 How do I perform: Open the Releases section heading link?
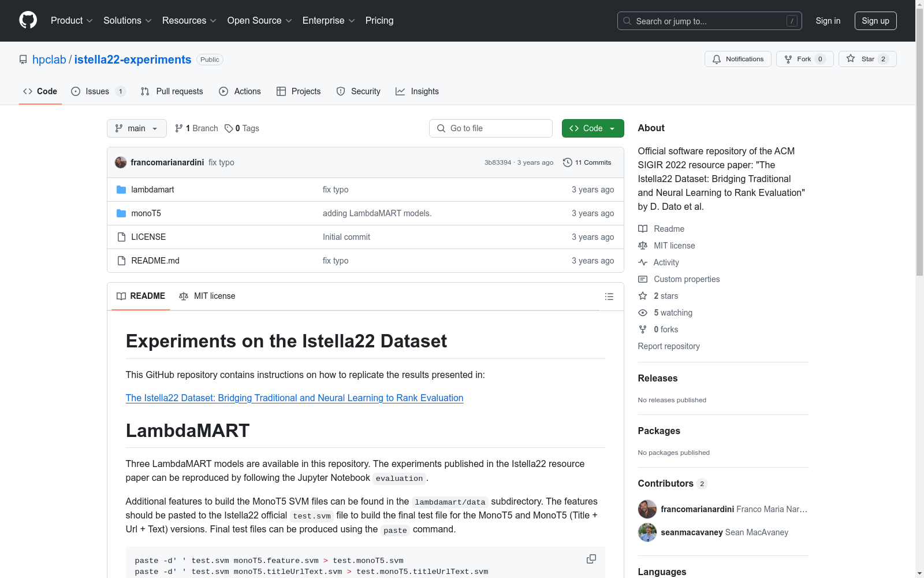point(658,379)
